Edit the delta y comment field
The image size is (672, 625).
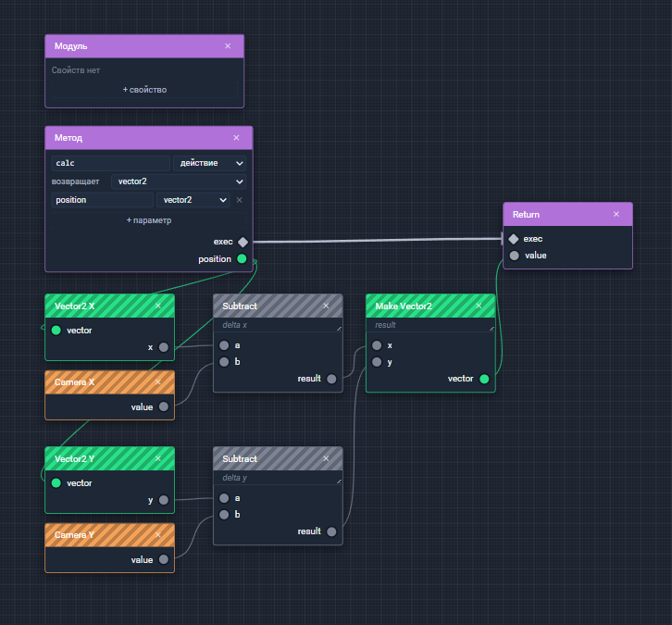coord(278,478)
